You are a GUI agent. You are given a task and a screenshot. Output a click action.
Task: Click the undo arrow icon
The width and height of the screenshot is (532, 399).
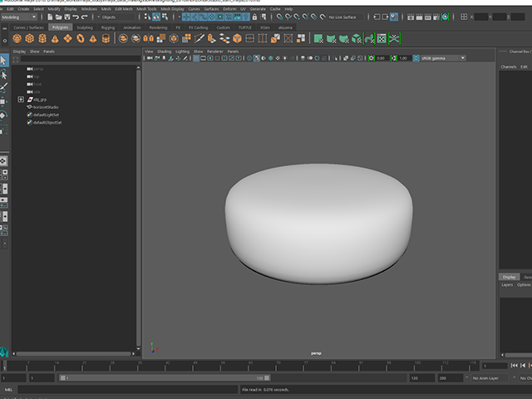point(76,17)
